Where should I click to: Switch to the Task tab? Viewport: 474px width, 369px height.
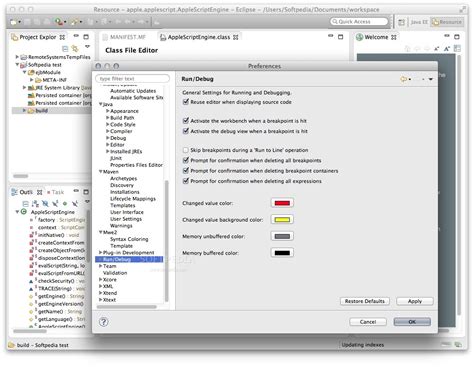click(x=55, y=192)
